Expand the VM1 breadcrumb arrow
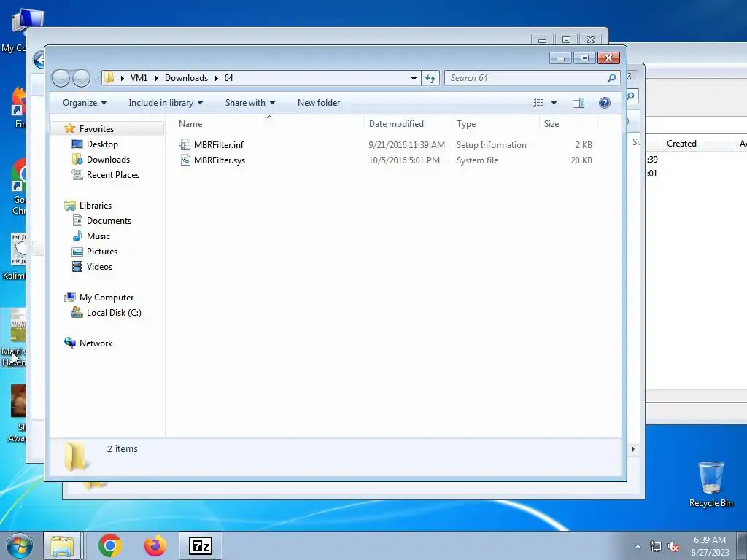The height and width of the screenshot is (560, 747). coord(156,78)
